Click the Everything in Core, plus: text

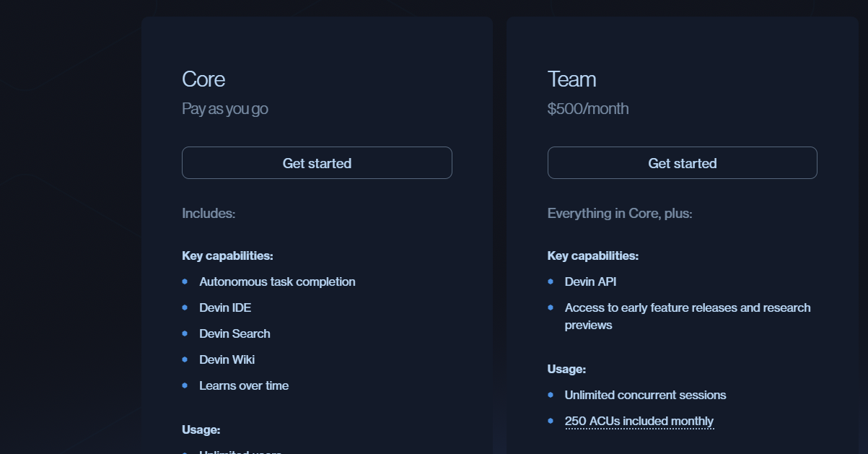[620, 214]
